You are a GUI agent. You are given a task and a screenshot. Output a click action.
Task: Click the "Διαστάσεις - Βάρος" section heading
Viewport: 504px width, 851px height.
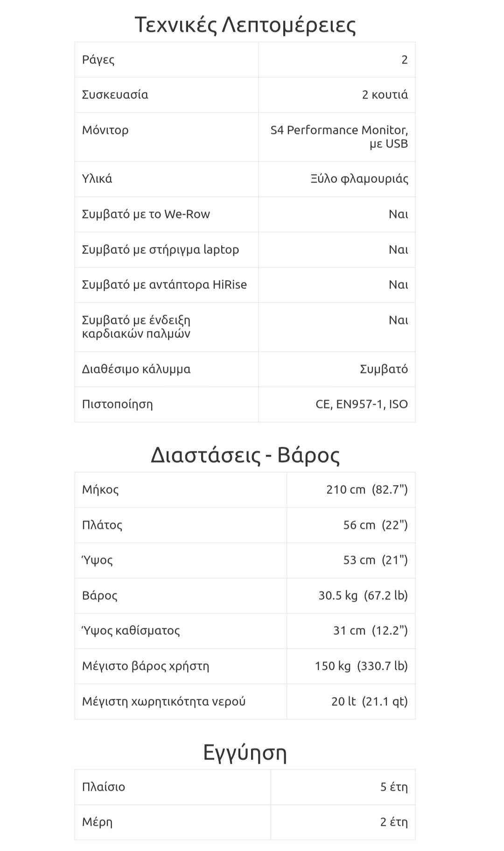(x=245, y=455)
